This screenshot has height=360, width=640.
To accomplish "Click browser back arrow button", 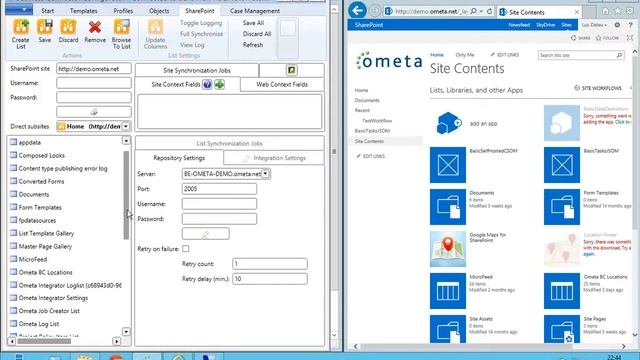I will 358,11.
